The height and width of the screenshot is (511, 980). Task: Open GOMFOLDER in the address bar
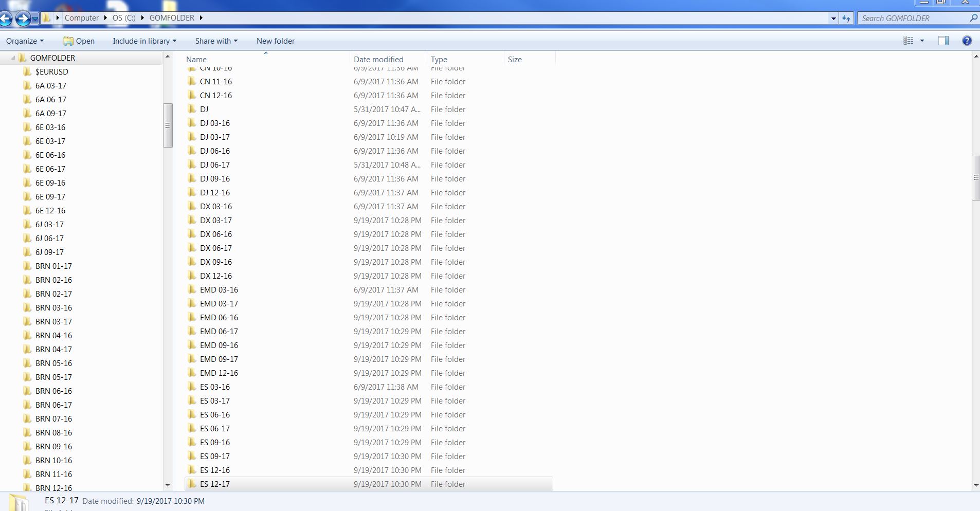(x=172, y=18)
